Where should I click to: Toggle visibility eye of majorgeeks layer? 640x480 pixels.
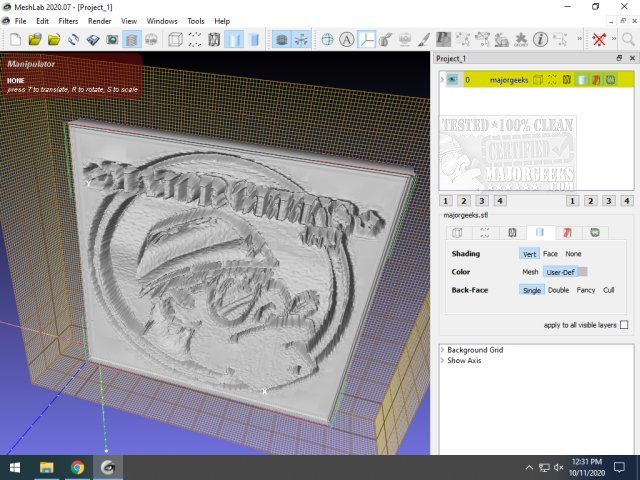[x=452, y=79]
